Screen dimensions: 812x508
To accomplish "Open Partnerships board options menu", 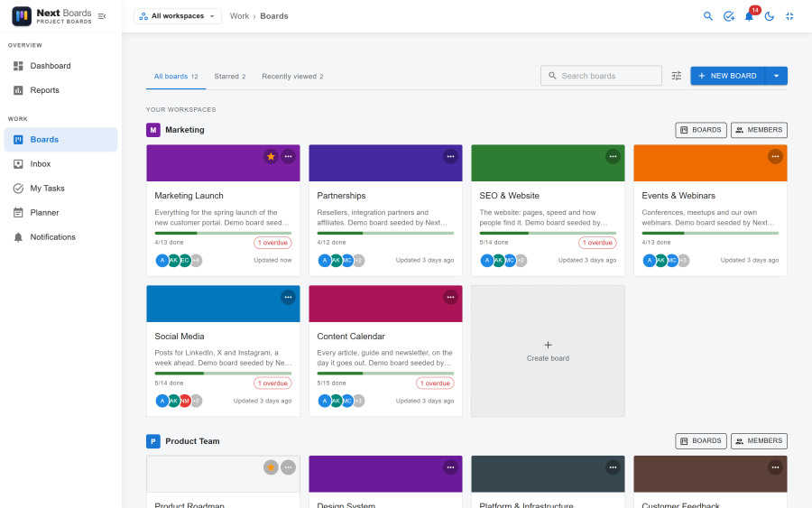I will click(x=450, y=156).
